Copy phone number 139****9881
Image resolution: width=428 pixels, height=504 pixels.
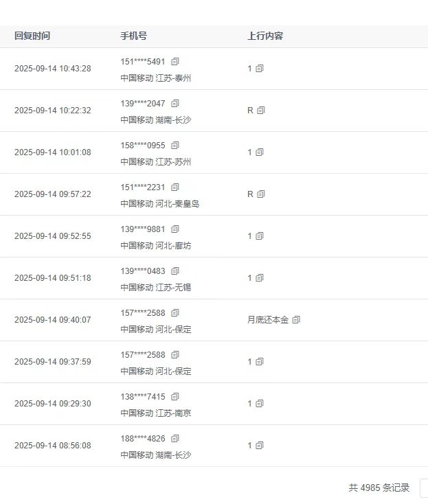(x=175, y=229)
